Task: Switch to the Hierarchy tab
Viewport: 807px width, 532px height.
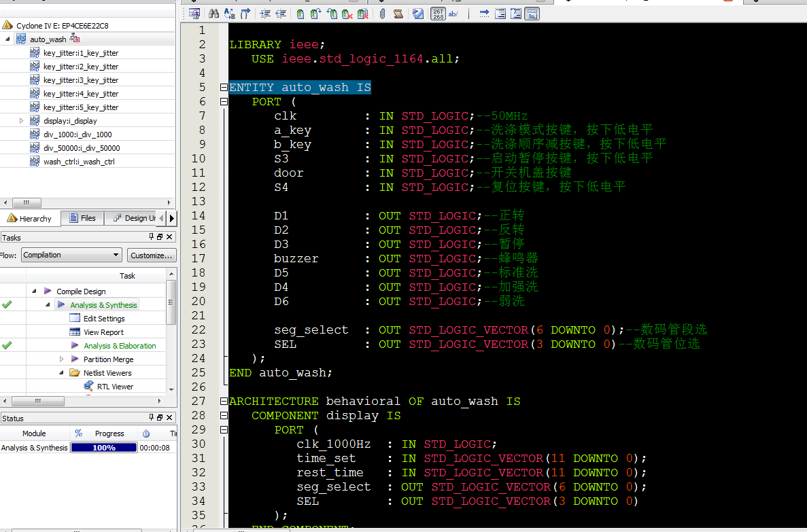Action: click(x=30, y=218)
